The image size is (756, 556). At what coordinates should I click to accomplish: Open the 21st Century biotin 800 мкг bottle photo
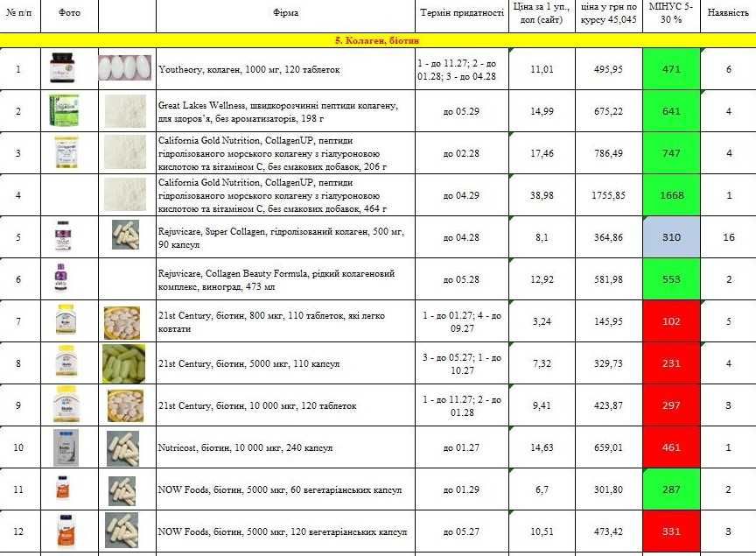(66, 319)
